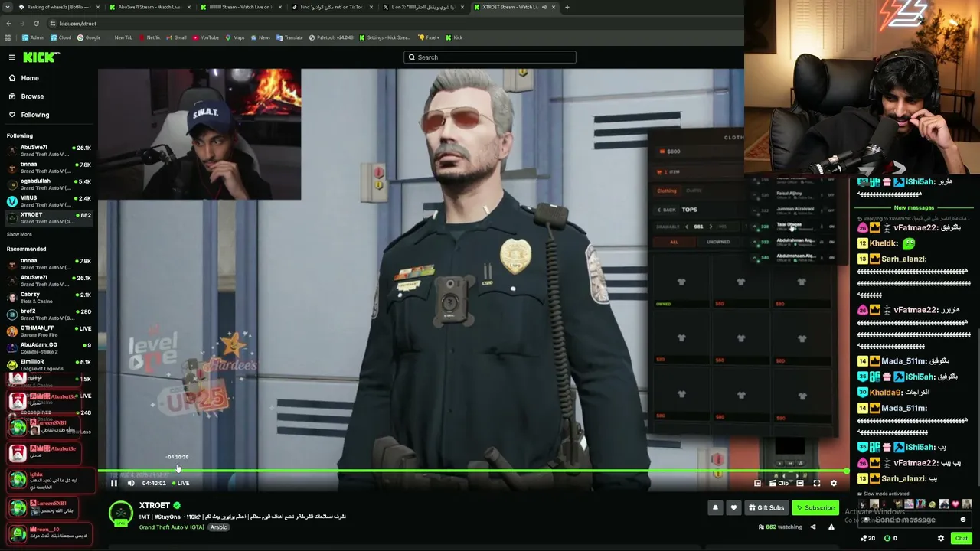Switch to the X browser tab
Viewport: 980px width, 551px height.
tap(423, 8)
